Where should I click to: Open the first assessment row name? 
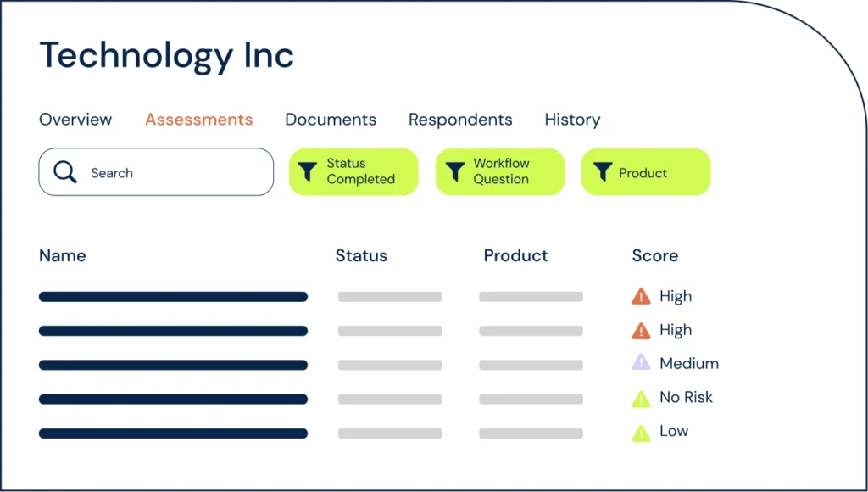click(173, 297)
